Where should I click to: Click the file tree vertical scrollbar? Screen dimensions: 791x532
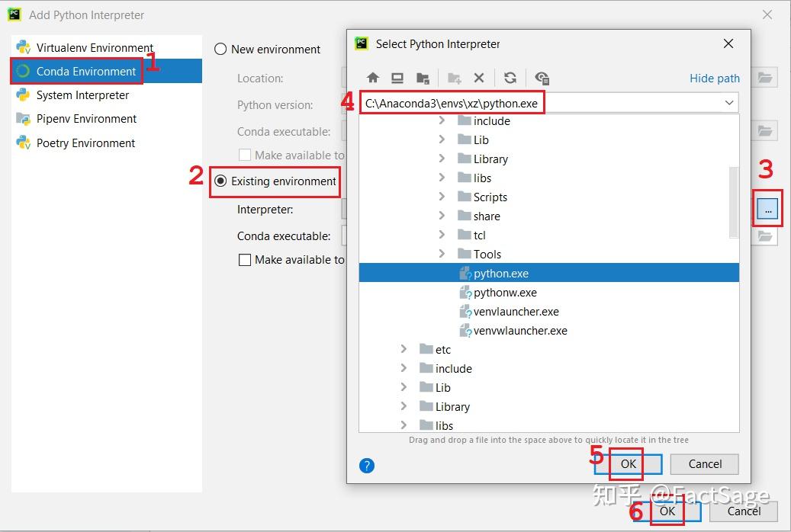tap(734, 202)
